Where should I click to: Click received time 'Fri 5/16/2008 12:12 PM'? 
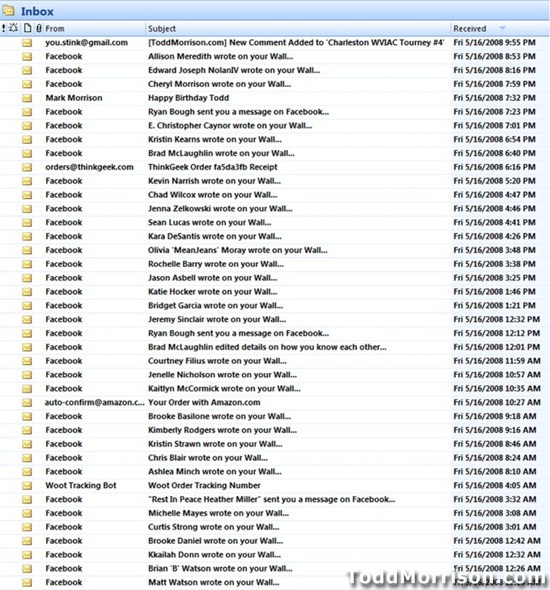497,333
